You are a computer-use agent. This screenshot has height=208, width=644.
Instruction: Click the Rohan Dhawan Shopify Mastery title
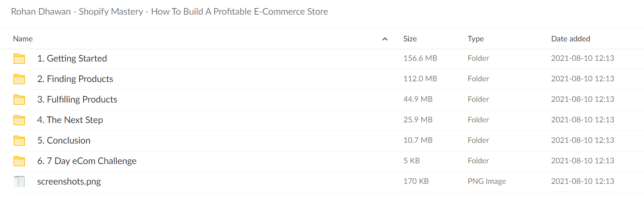pos(170,12)
